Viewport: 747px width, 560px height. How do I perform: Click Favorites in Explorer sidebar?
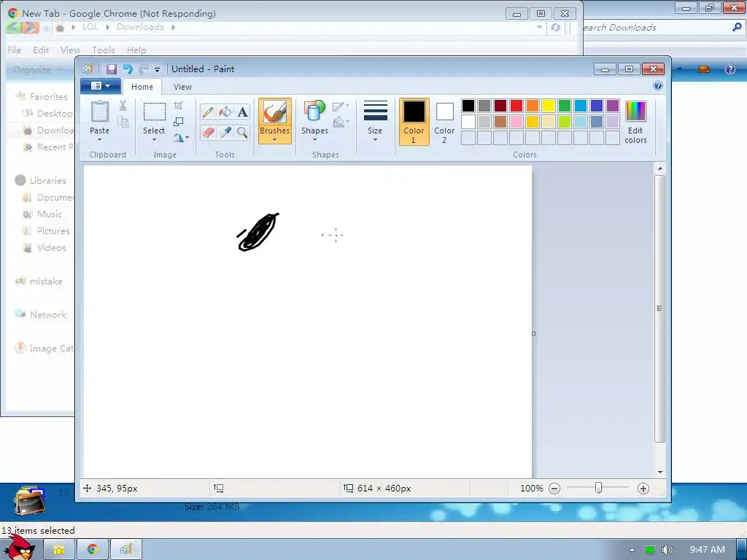point(49,97)
